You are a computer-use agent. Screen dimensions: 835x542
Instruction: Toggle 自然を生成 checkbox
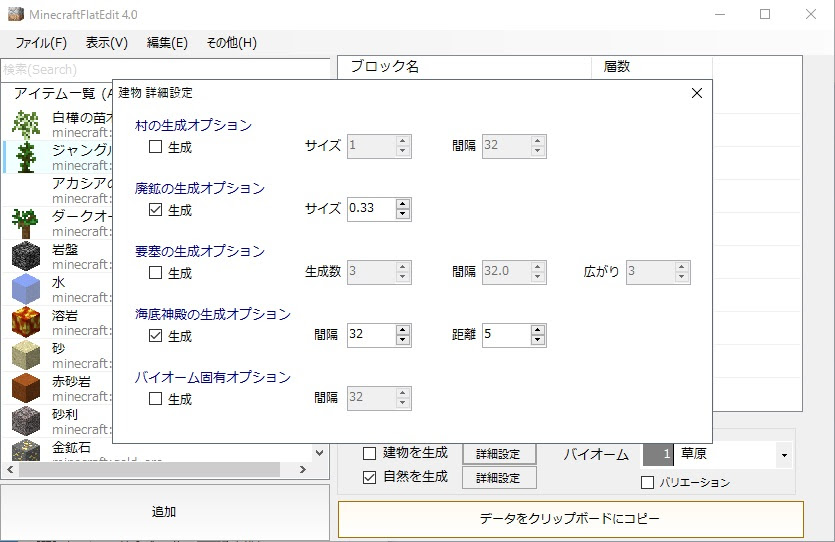pyautogui.click(x=370, y=477)
